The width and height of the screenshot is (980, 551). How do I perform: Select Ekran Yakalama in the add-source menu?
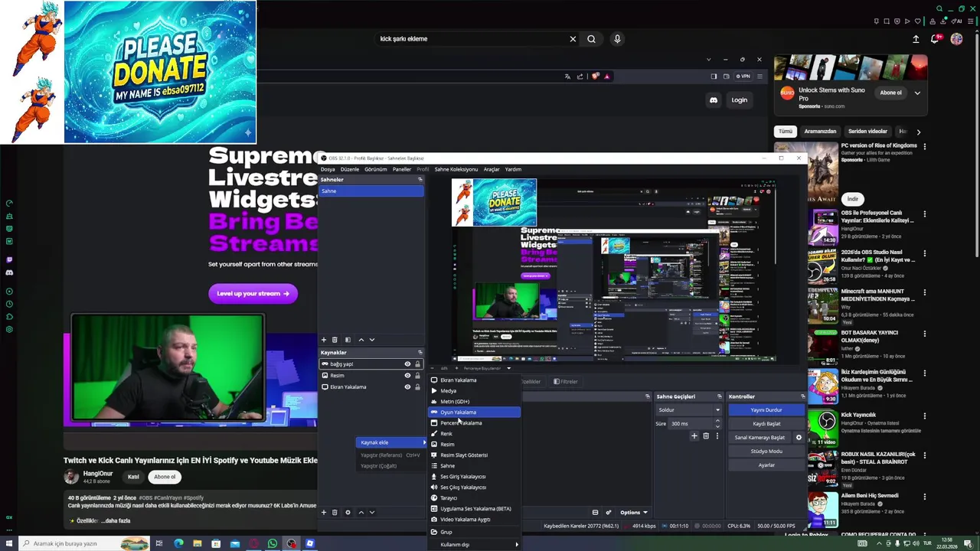[474, 380]
